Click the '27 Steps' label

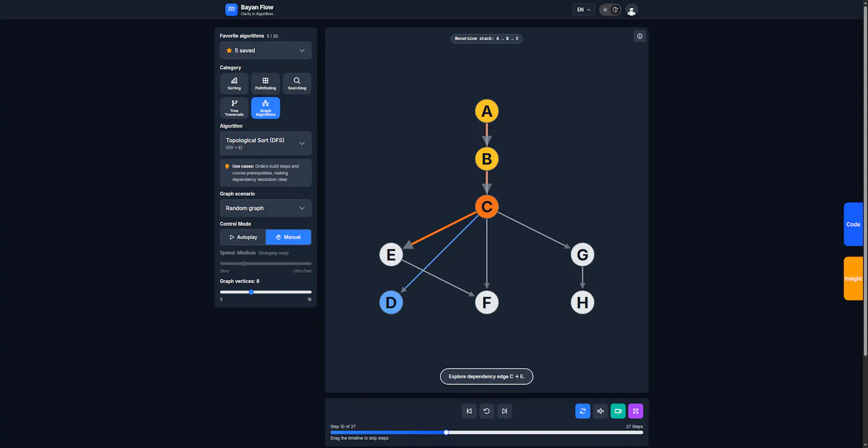point(635,427)
